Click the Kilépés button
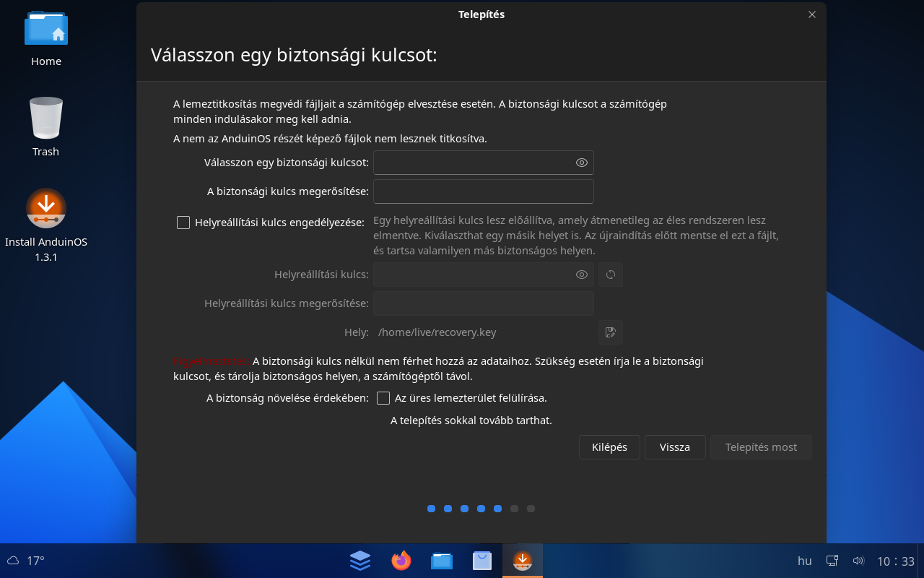924x578 pixels. tap(609, 447)
